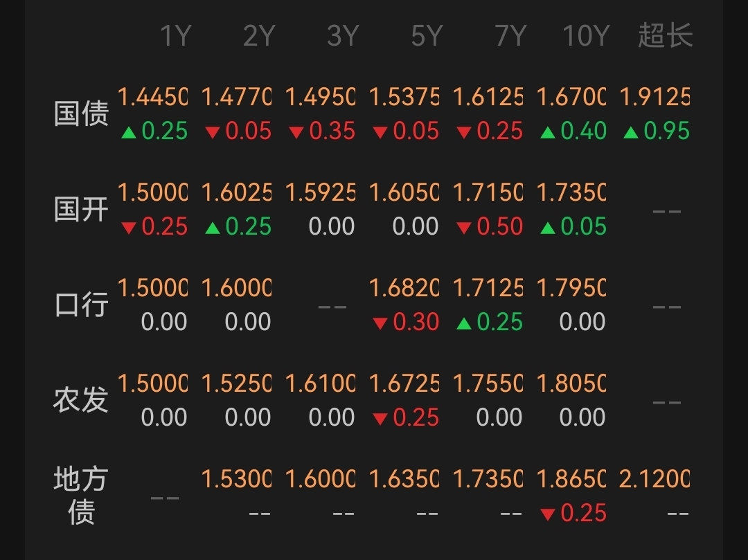Open the 地方债 row label
This screenshot has width=748, height=560.
coord(81,496)
